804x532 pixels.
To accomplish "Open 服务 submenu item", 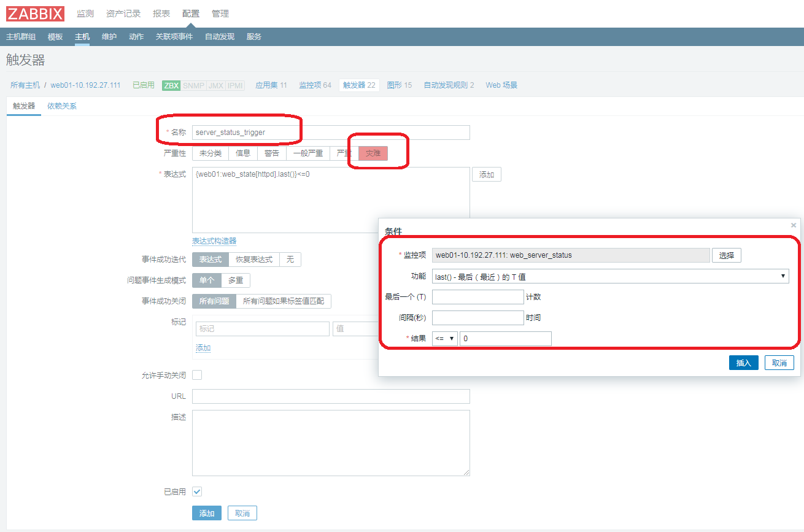I will click(254, 37).
